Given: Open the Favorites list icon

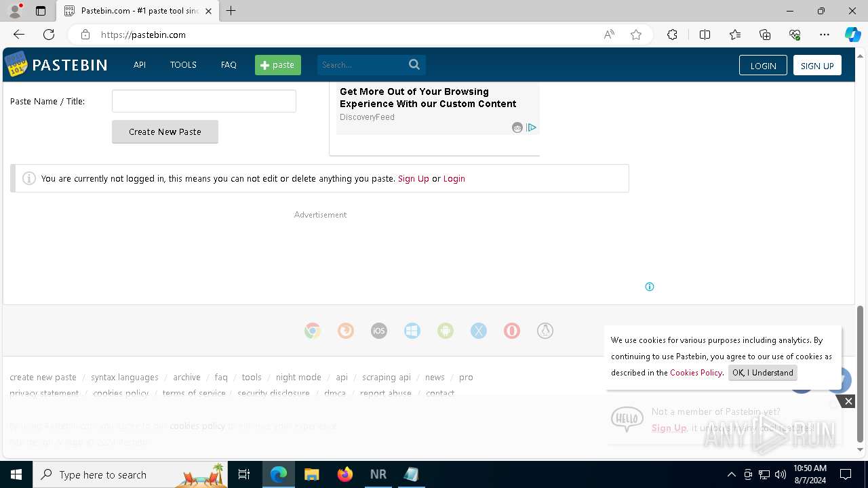Looking at the screenshot, I should [735, 35].
